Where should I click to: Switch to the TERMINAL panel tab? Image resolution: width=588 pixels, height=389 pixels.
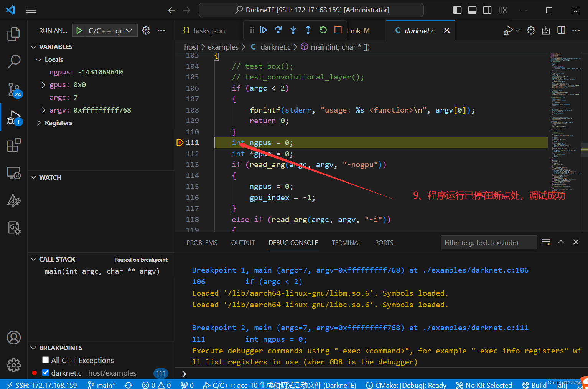(x=346, y=243)
